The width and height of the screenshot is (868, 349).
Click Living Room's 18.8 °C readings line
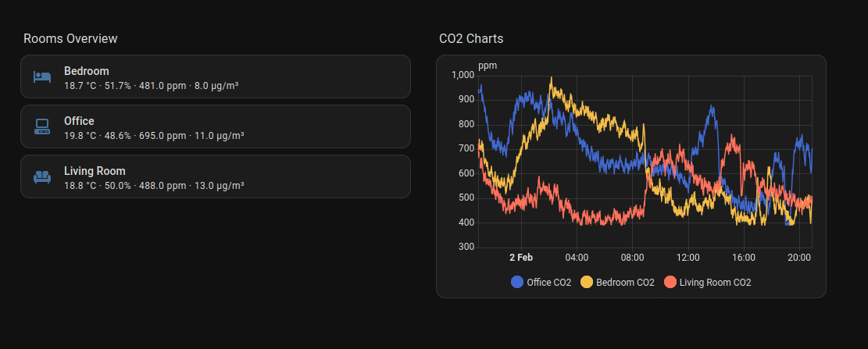click(x=154, y=185)
